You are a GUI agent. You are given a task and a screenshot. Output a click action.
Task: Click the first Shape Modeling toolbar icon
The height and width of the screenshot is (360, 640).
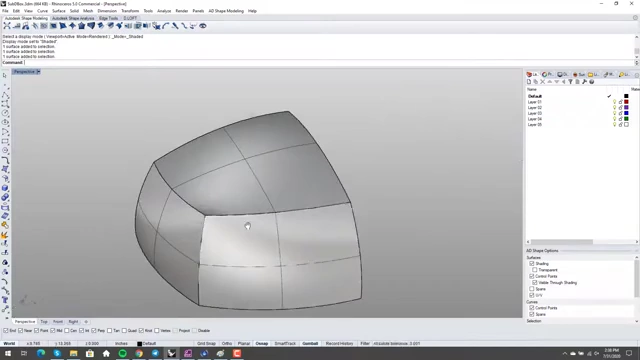coord(7,26)
